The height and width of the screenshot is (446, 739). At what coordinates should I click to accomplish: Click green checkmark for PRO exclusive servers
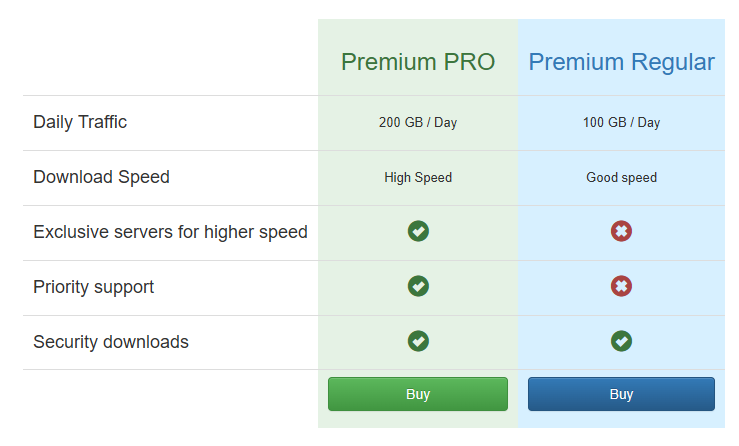pos(418,232)
